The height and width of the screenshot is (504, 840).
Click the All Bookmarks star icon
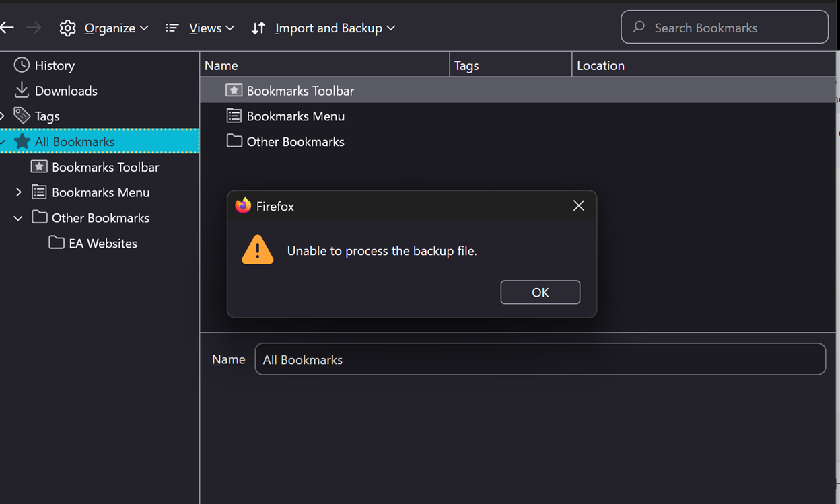[22, 141]
